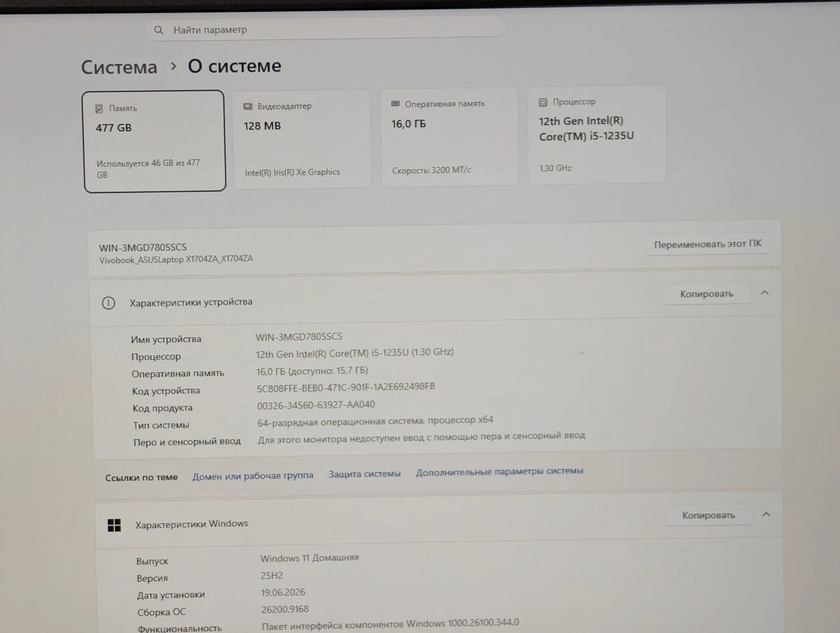
Task: Open Защита системы link
Action: (x=364, y=473)
